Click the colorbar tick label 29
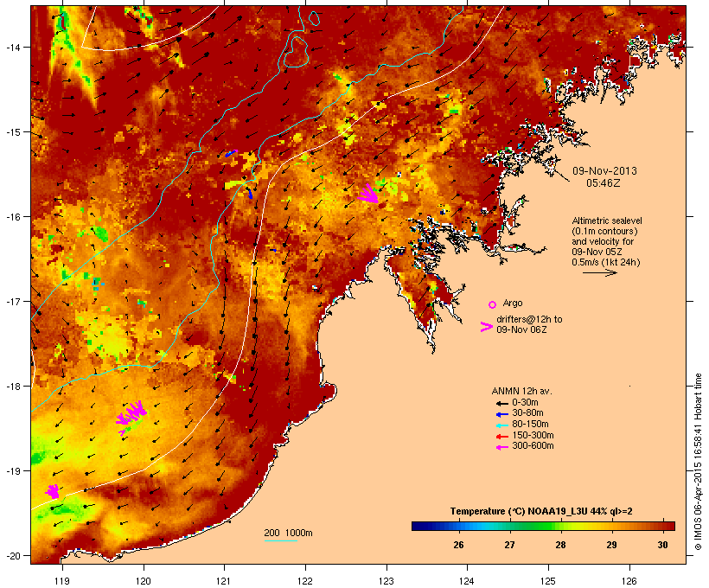This screenshot has height=588, width=709. (612, 545)
